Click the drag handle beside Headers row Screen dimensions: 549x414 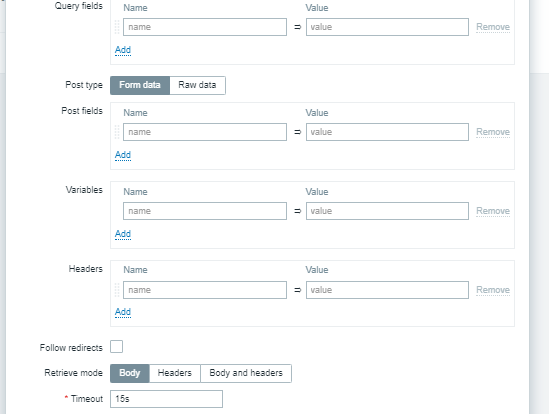coord(117,290)
